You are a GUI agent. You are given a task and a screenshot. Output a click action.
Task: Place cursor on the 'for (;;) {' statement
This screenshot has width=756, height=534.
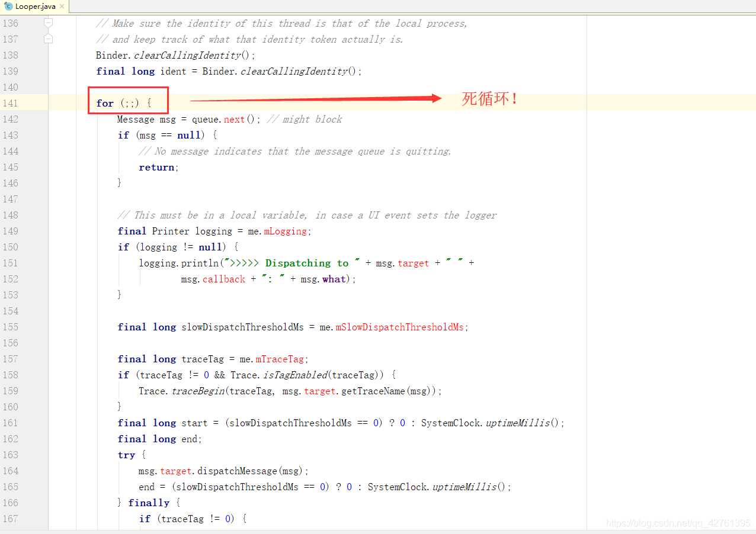123,103
